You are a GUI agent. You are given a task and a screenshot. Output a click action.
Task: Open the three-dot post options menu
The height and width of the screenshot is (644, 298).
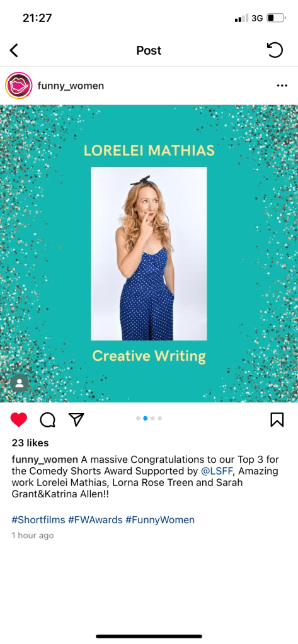pyautogui.click(x=282, y=86)
